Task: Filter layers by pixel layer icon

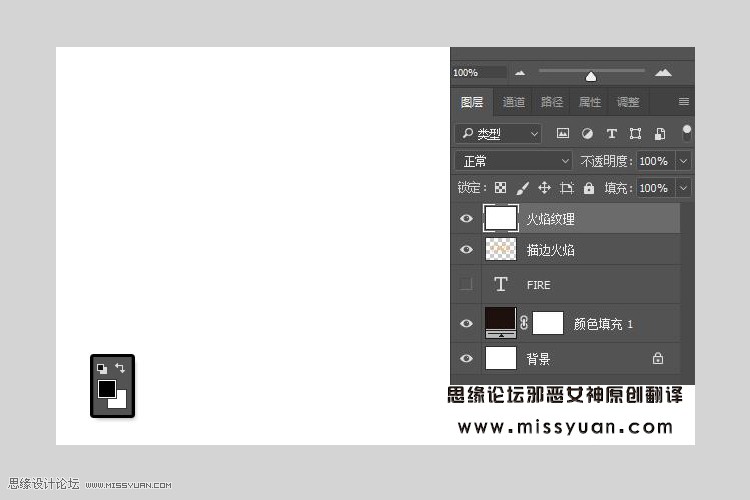Action: pos(562,133)
